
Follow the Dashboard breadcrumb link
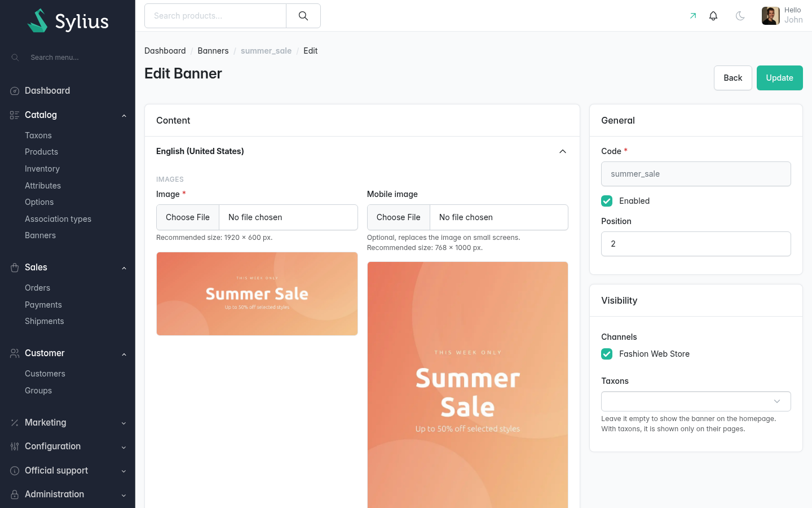pos(165,51)
